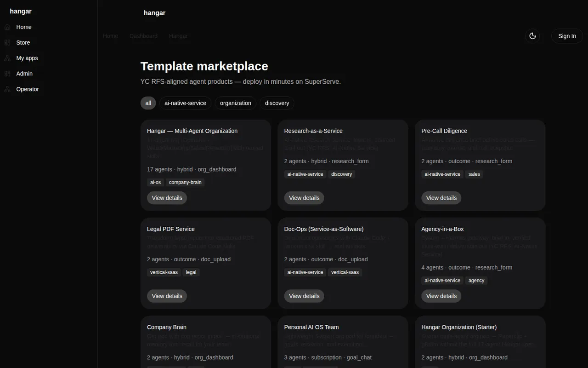Open Admin in sidebar
The width and height of the screenshot is (588, 368).
coord(24,74)
